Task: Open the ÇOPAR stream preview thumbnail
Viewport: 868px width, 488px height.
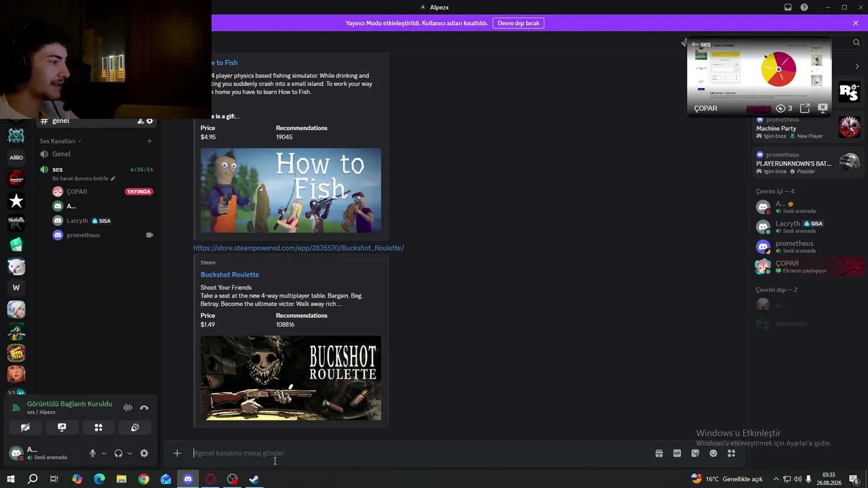Action: coord(759,77)
